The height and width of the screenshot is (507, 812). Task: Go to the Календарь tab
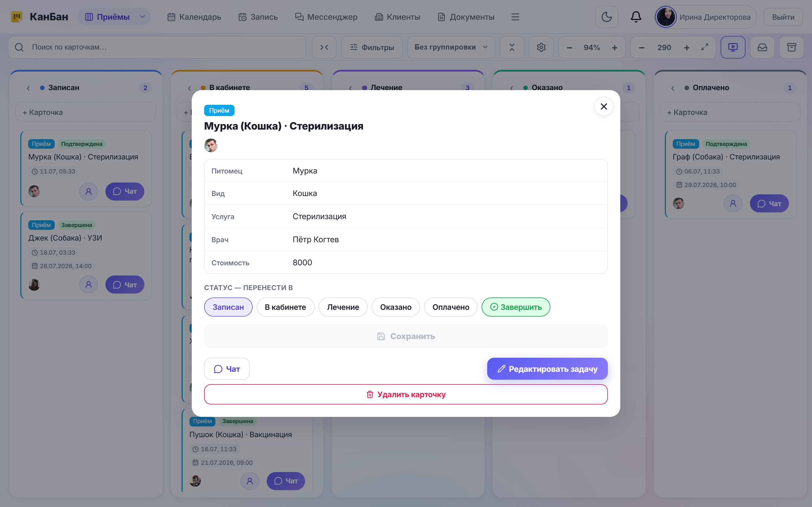[194, 17]
